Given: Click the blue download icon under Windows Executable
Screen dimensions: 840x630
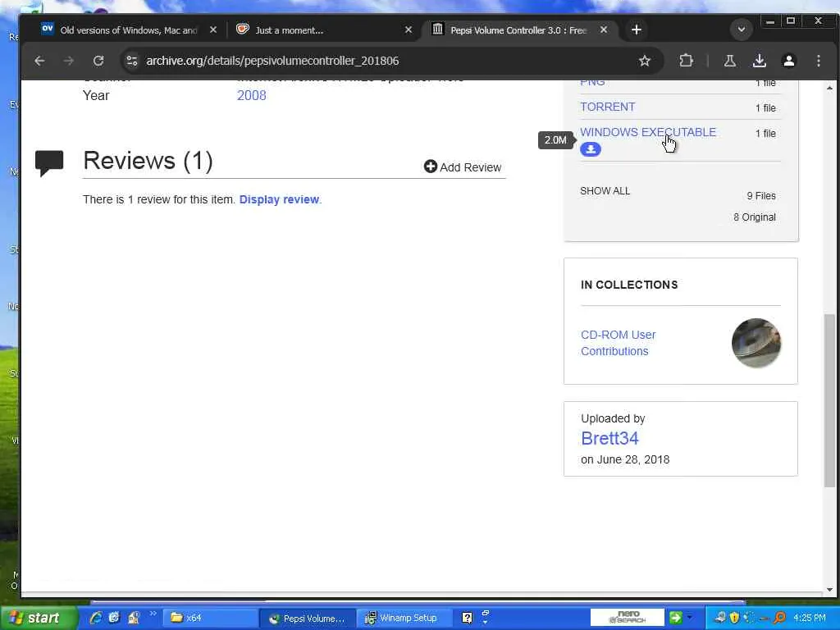Looking at the screenshot, I should click(x=591, y=149).
